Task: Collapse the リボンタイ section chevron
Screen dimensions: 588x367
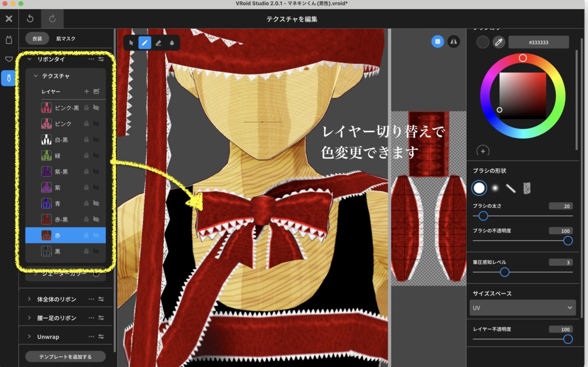Action: (29, 59)
